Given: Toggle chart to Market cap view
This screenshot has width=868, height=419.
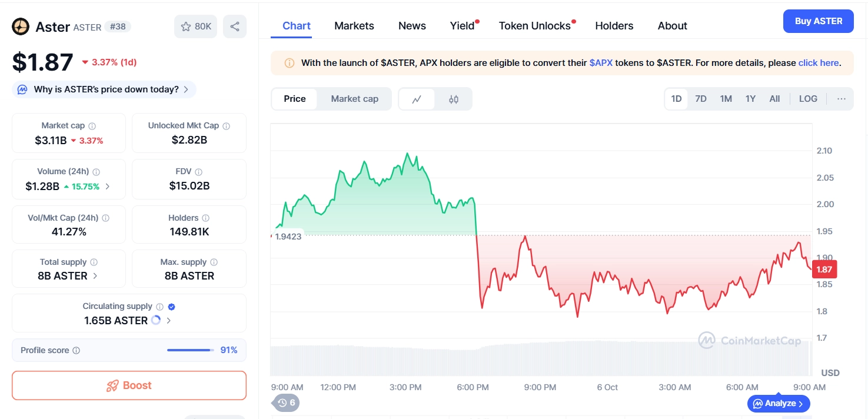Looking at the screenshot, I should coord(354,99).
